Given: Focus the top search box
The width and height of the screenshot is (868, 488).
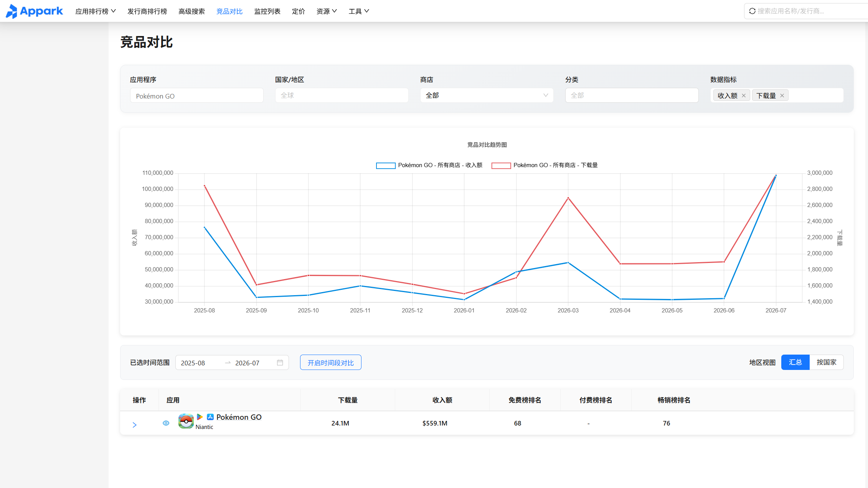Looking at the screenshot, I should coord(806,11).
